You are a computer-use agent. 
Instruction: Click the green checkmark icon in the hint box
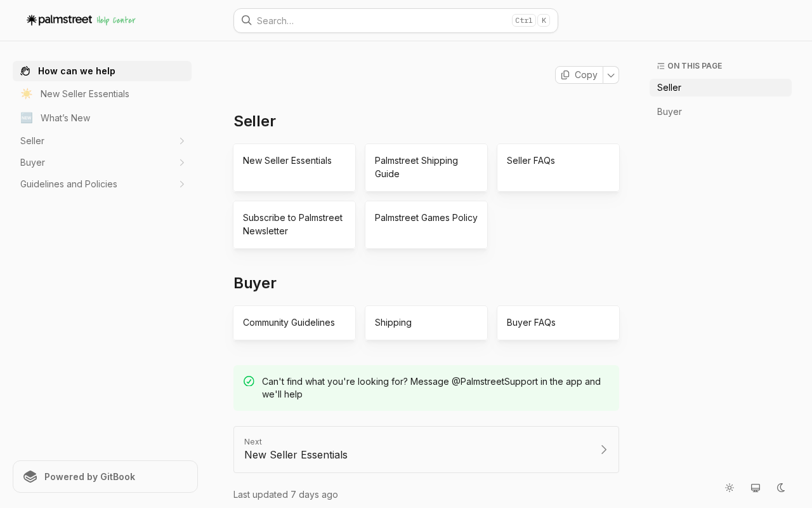pyautogui.click(x=249, y=381)
